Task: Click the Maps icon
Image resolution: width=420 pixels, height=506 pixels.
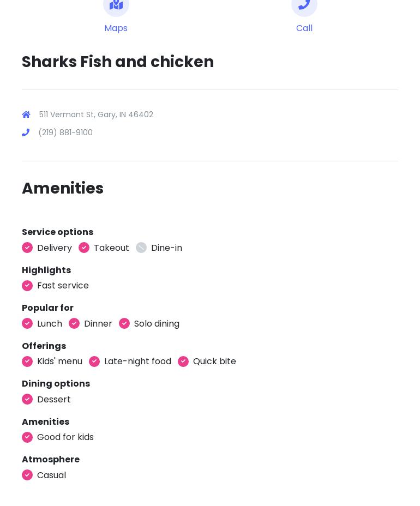Action: pos(116,5)
